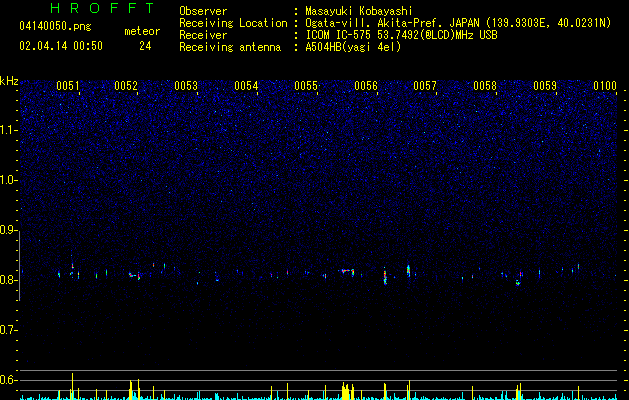Click the 0054 time marker
629x400 pixels.
click(246, 86)
